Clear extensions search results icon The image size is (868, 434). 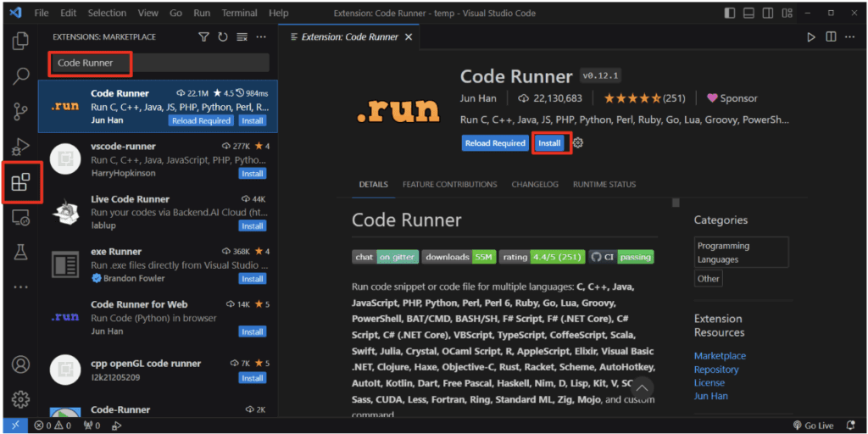coord(242,37)
